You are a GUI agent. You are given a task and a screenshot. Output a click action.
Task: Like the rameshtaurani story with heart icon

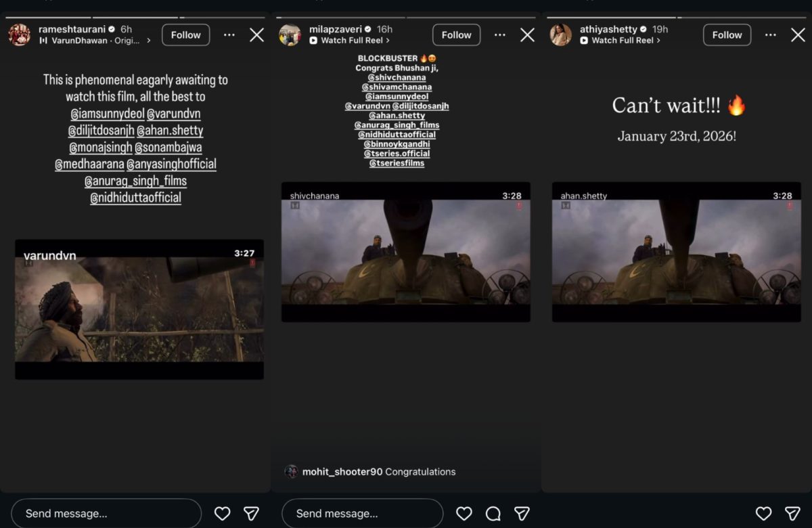coord(222,514)
